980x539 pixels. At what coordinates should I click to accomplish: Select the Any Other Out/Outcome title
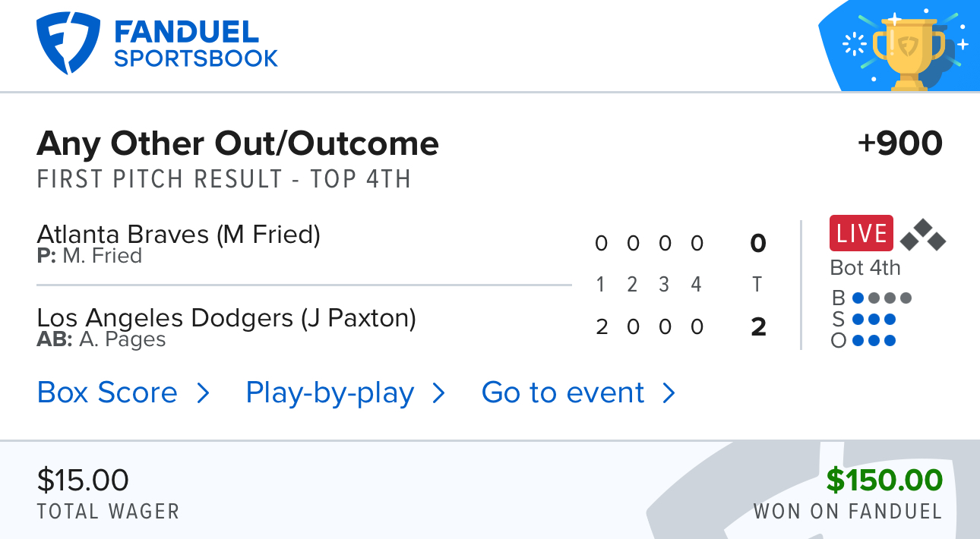pos(238,143)
